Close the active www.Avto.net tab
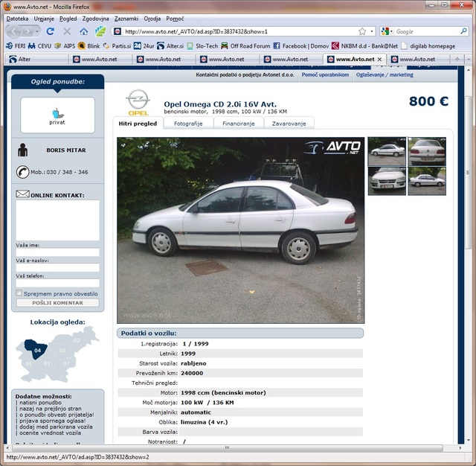 click(x=379, y=60)
